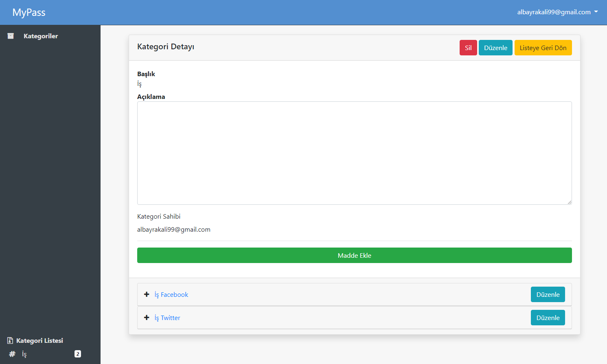This screenshot has width=607, height=364.
Task: Click the resize grip of the Açıklama box
Action: tap(569, 202)
